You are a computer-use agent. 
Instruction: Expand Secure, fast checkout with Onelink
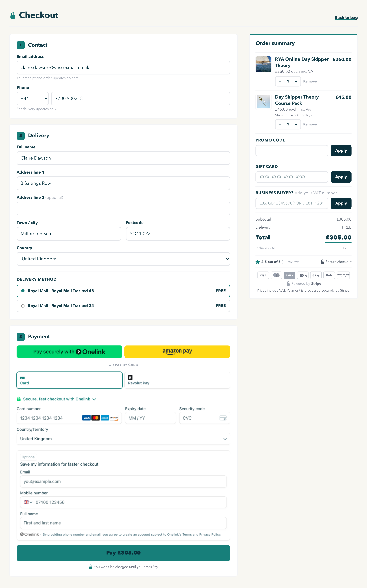(x=56, y=399)
